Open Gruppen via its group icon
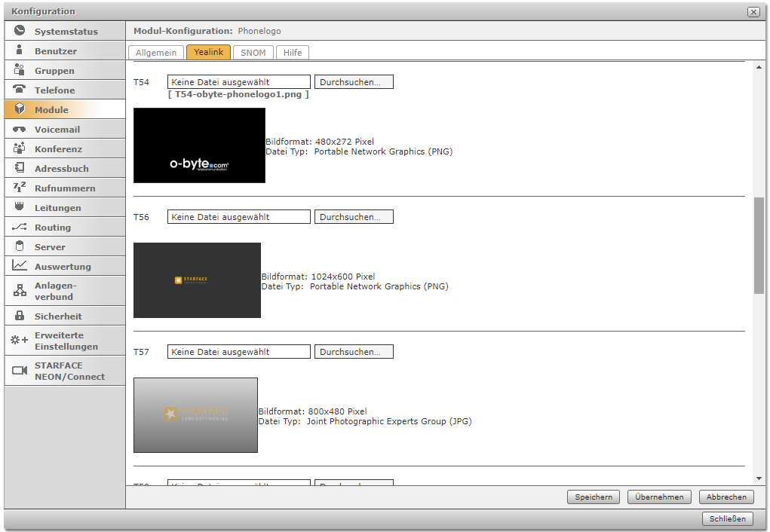Image resolution: width=770 pixels, height=532 pixels. pyautogui.click(x=20, y=70)
